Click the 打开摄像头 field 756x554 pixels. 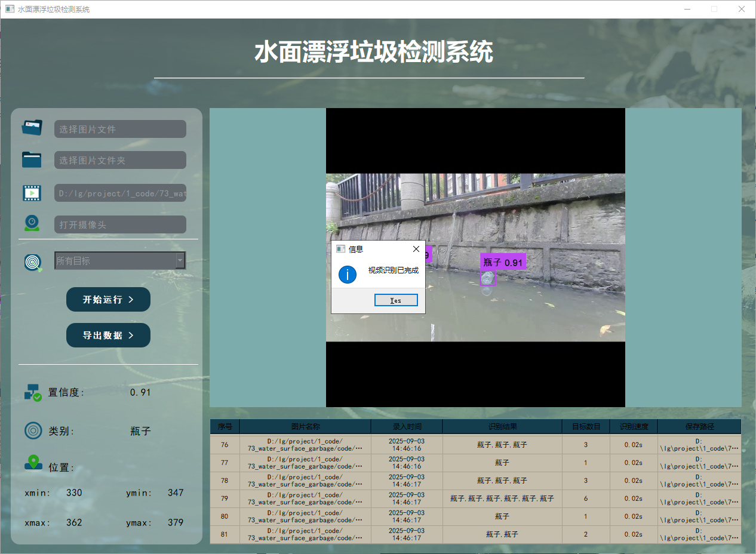click(120, 224)
